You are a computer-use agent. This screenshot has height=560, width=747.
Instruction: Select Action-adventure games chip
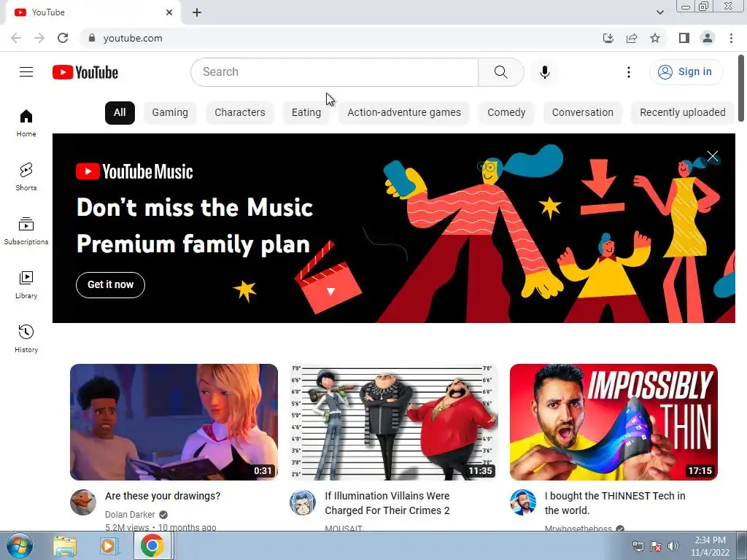(x=404, y=113)
